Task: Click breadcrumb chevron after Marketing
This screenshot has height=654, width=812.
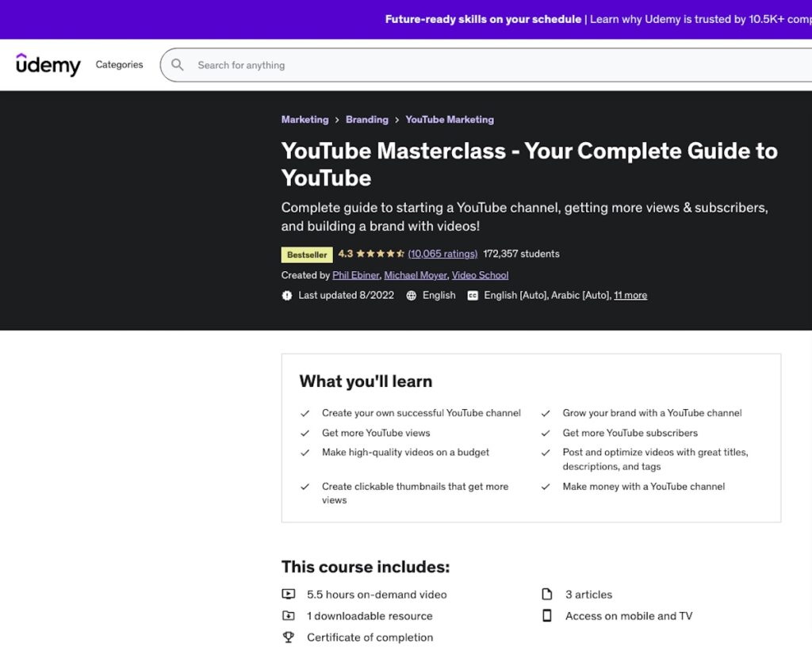Action: [337, 120]
